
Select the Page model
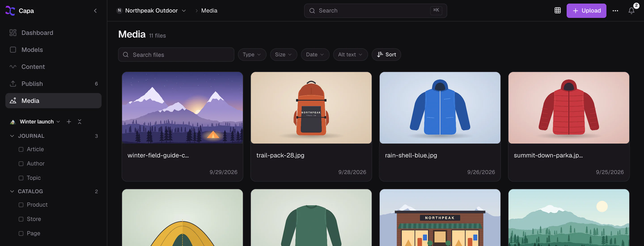(33, 233)
